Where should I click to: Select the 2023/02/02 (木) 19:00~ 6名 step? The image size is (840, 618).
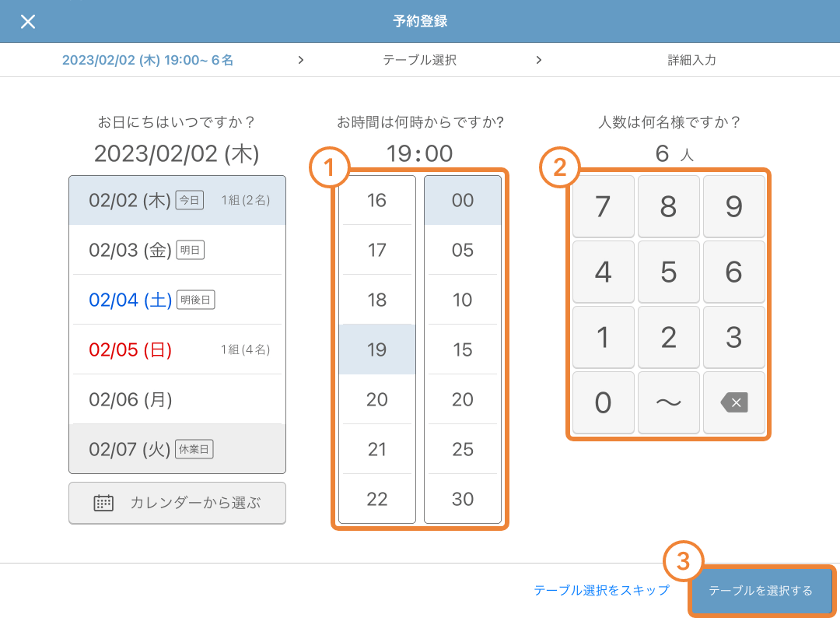point(148,60)
